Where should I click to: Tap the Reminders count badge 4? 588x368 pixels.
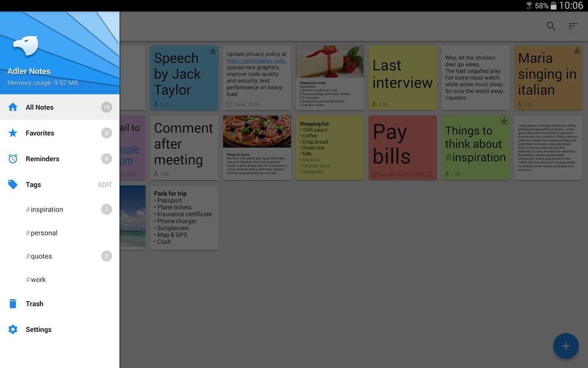(107, 159)
